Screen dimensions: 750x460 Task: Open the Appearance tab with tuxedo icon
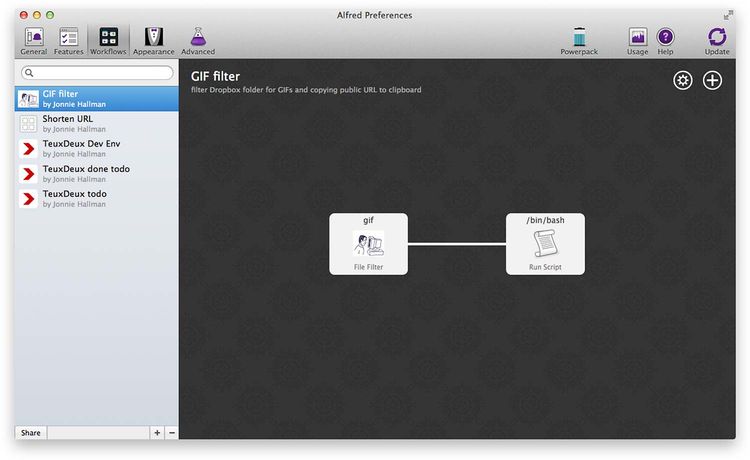point(154,41)
